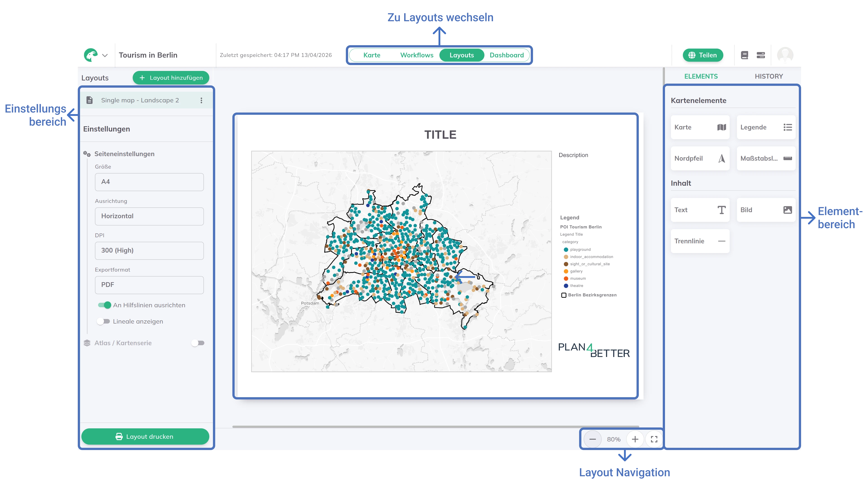Click the Legend heading in the layout
The image size is (868, 488).
(569, 218)
